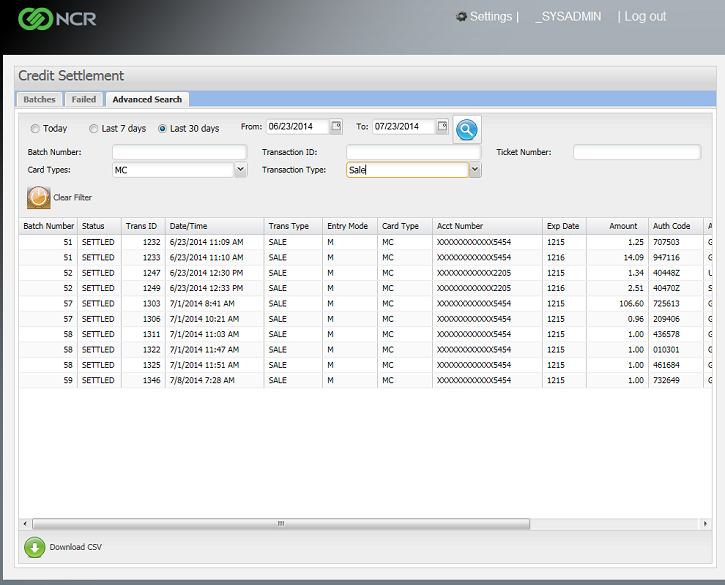Select the Last 30 days option

(x=163, y=129)
